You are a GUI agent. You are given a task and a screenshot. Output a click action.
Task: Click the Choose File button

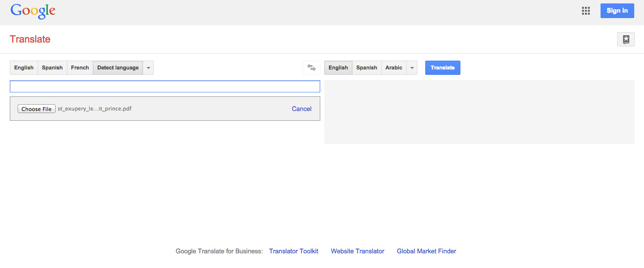[x=37, y=109]
